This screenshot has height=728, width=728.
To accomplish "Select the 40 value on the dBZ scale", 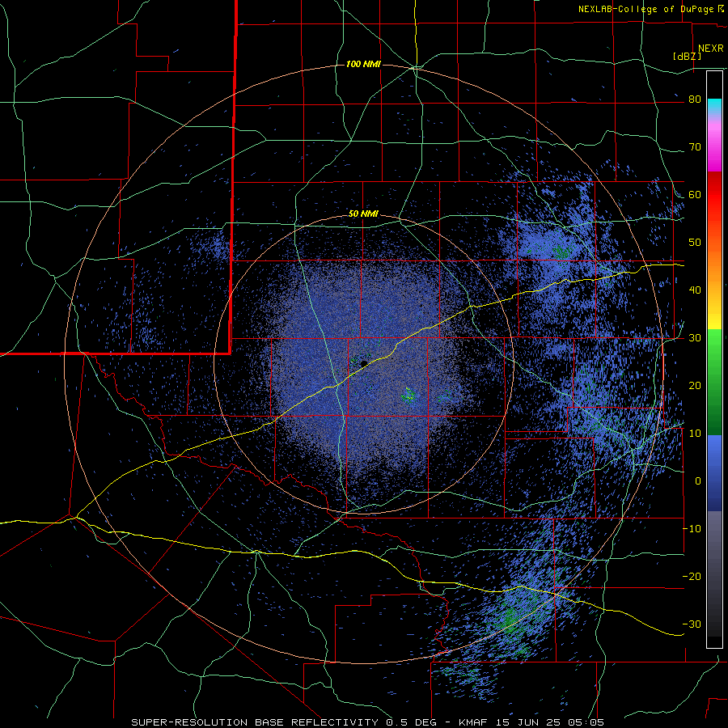I will 695,290.
